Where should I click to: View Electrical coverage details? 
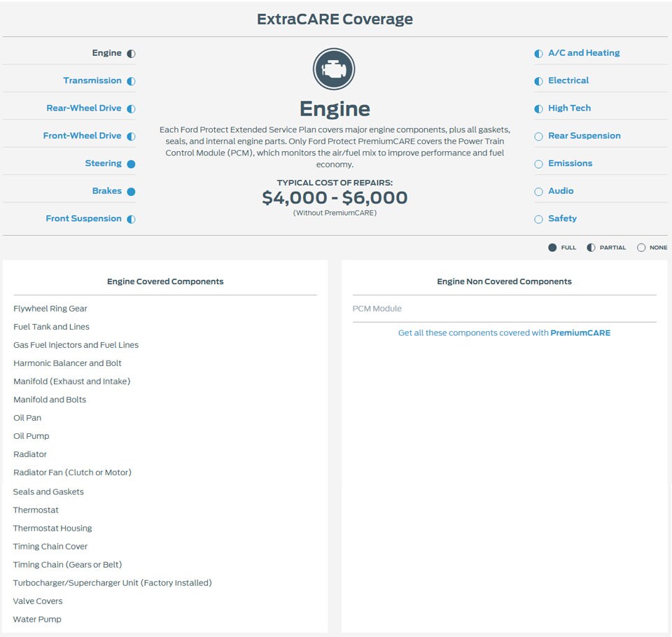(x=568, y=80)
